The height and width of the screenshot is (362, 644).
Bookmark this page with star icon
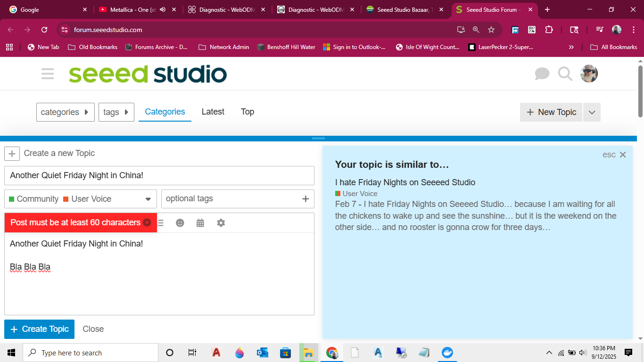point(491,30)
